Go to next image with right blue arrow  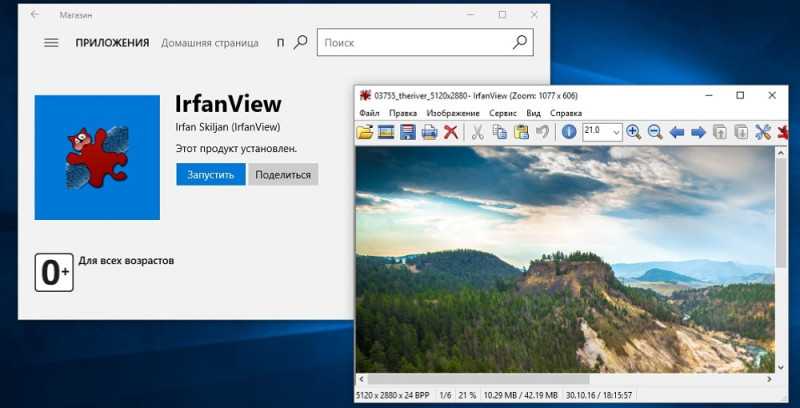pyautogui.click(x=698, y=133)
